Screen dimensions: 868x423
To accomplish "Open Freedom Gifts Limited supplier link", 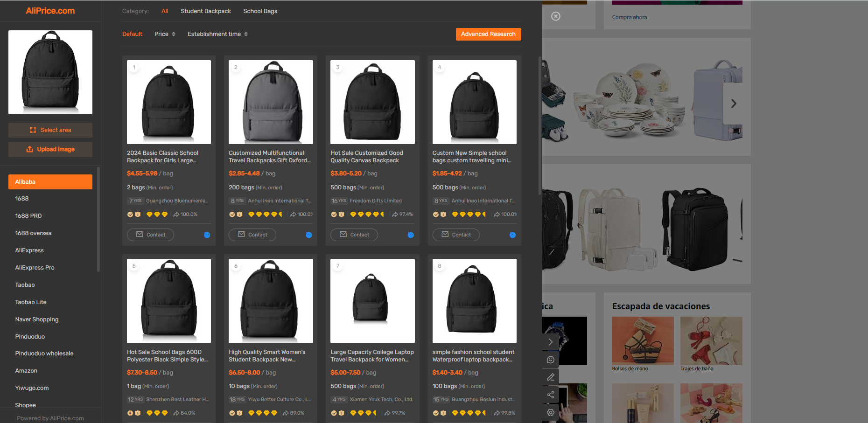I will [376, 201].
